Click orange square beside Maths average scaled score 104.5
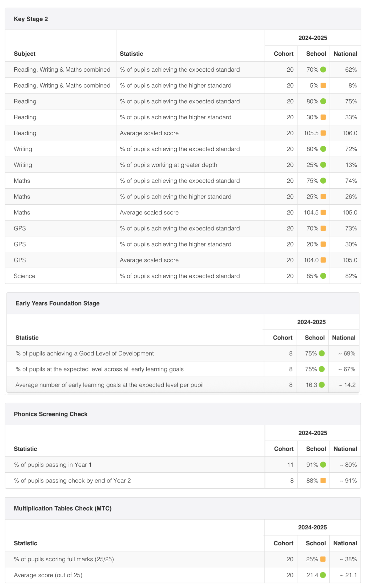The image size is (366, 588). click(x=323, y=212)
